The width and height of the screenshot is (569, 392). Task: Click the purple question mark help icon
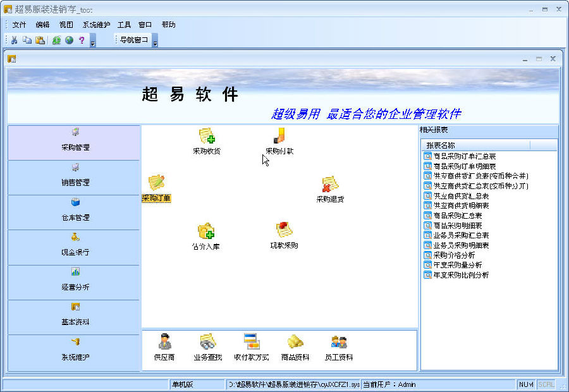tap(82, 40)
